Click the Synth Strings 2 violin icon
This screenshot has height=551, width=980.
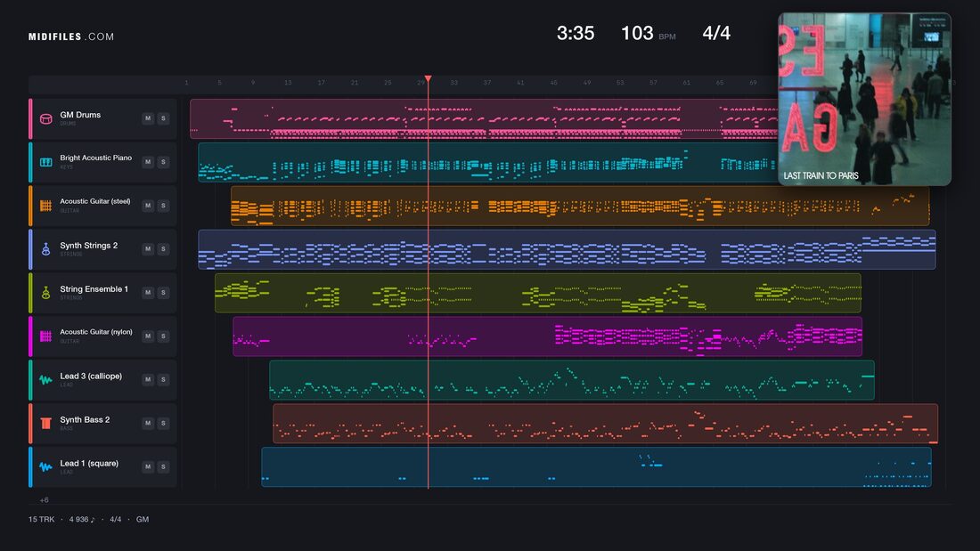pos(45,249)
